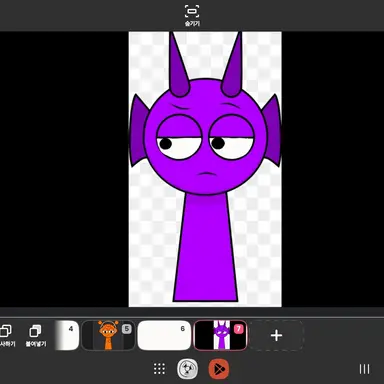This screenshot has height=384, width=384.
Task: Select frame 5 with orange character
Action: pyautogui.click(x=108, y=335)
